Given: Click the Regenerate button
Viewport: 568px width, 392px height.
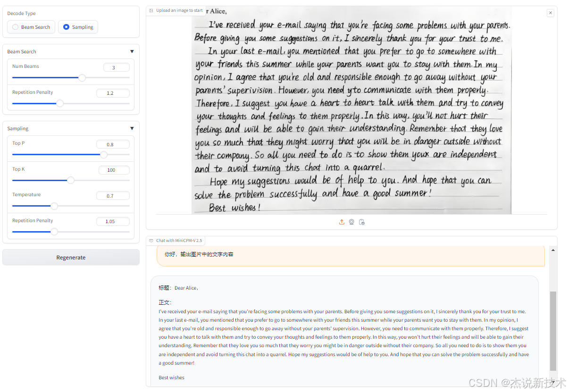Looking at the screenshot, I should [71, 258].
